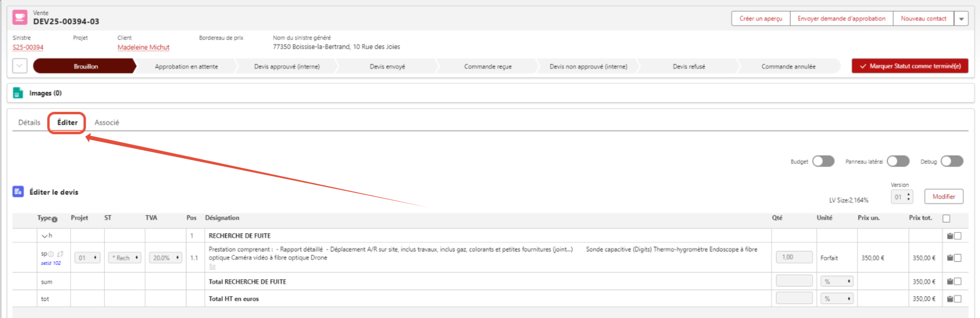Click the info icon next to Type header
Image resolution: width=980 pixels, height=318 pixels.
click(x=54, y=219)
